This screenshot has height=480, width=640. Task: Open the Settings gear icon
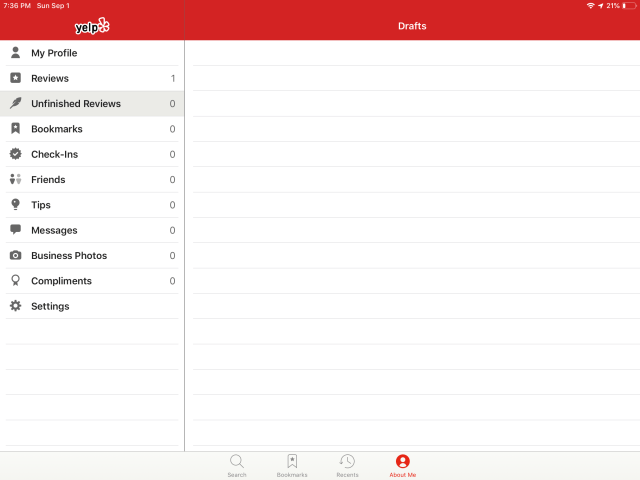click(15, 306)
